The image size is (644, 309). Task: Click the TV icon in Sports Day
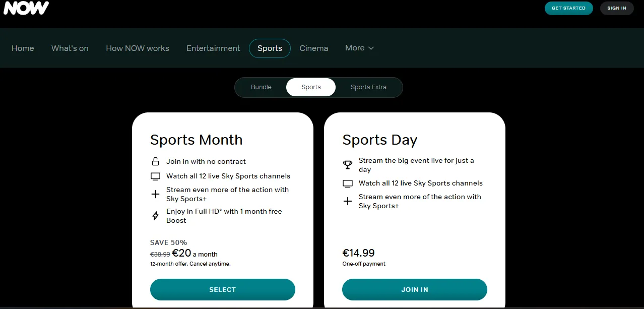348,183
